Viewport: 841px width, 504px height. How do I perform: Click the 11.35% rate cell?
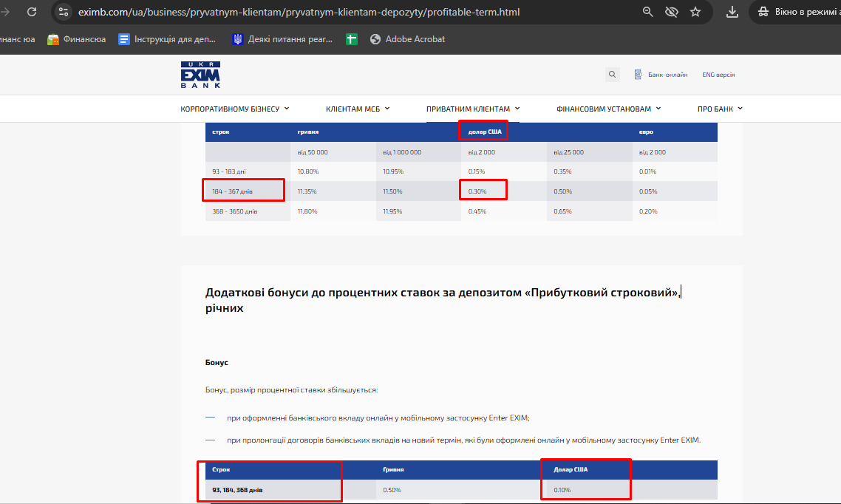pyautogui.click(x=307, y=191)
